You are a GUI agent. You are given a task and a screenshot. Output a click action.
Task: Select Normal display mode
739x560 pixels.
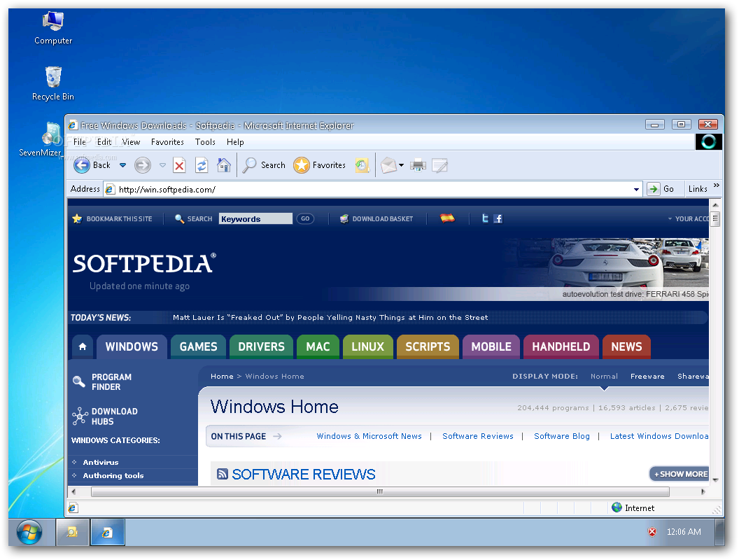click(x=604, y=376)
